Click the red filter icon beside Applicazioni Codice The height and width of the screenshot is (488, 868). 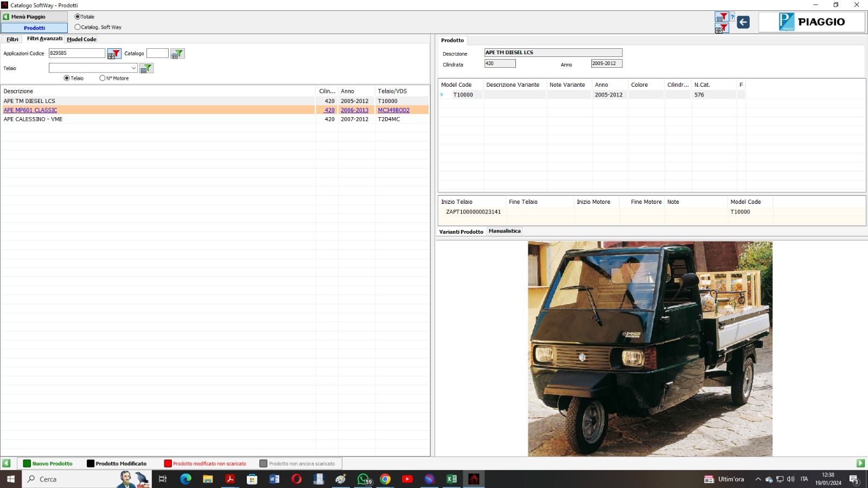[114, 54]
